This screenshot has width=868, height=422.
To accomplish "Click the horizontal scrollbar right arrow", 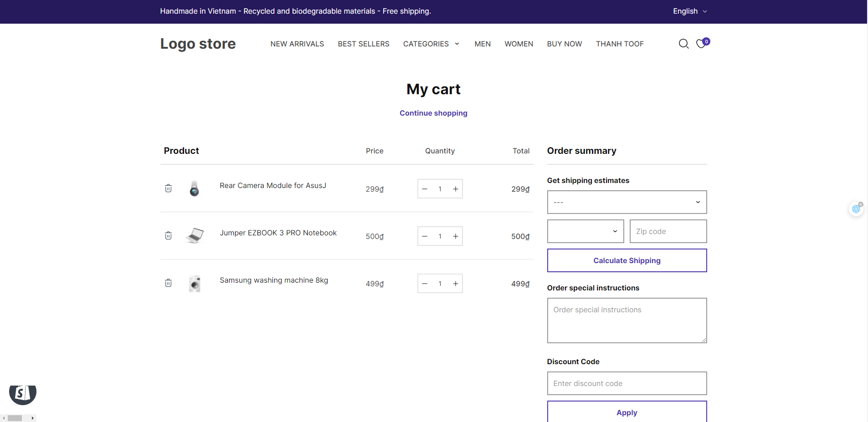I will tap(32, 418).
